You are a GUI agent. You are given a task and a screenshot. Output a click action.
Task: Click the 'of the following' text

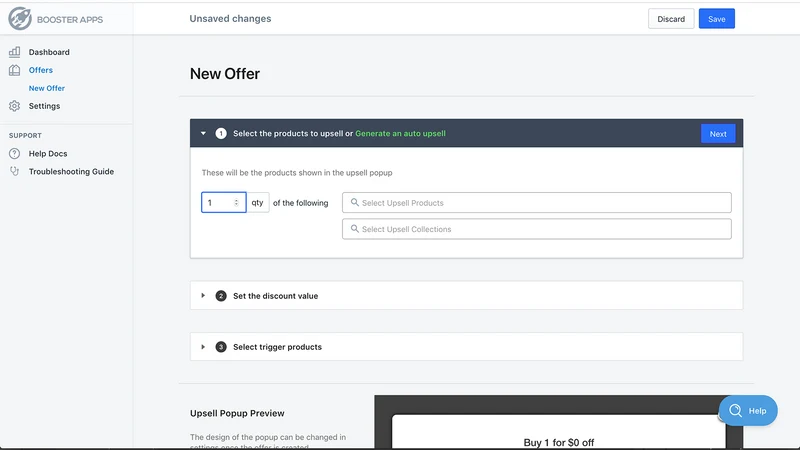coord(301,203)
